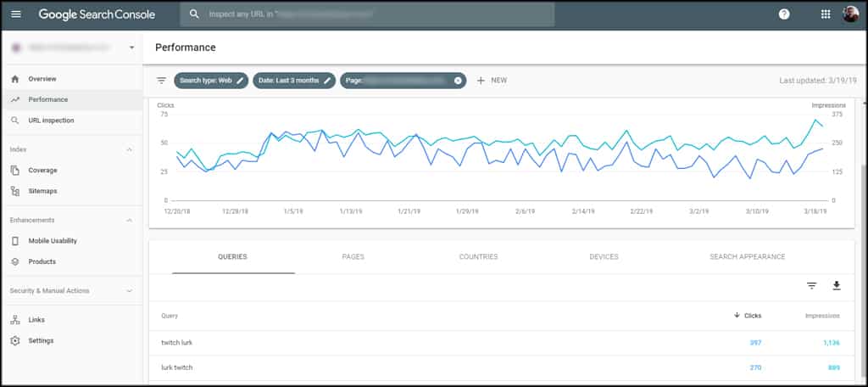Image resolution: width=868 pixels, height=387 pixels.
Task: Open the Google apps grid
Action: pyautogui.click(x=826, y=14)
